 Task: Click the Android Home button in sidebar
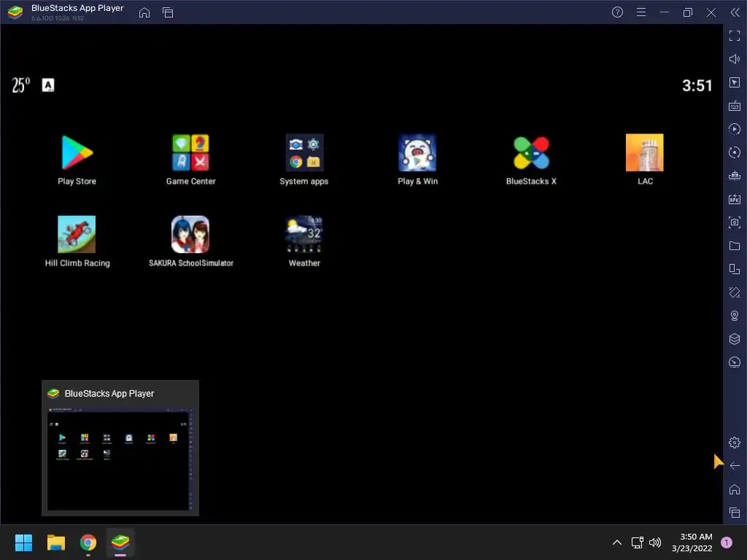click(x=735, y=489)
